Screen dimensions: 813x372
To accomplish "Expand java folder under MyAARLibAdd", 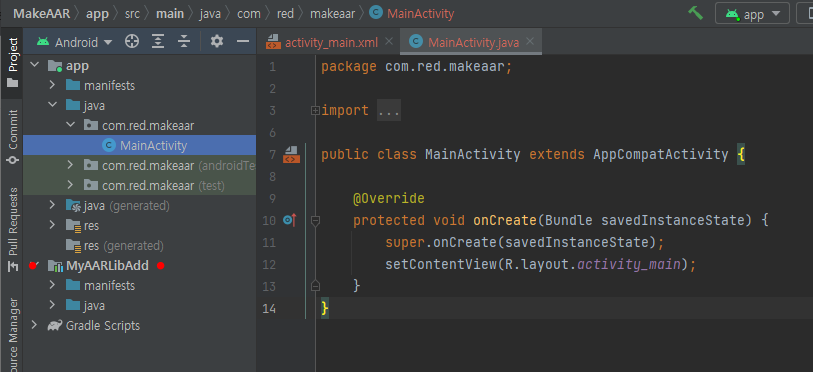I will pyautogui.click(x=52, y=306).
